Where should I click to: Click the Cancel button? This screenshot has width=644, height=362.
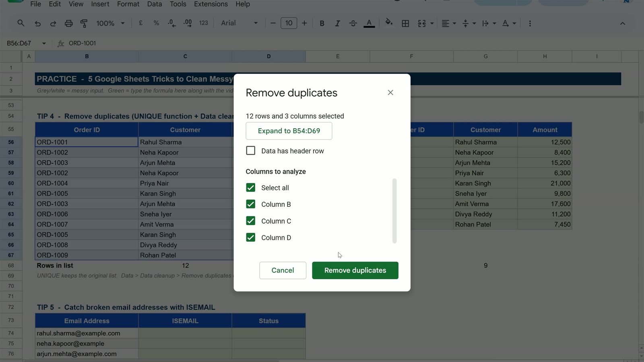pyautogui.click(x=283, y=270)
